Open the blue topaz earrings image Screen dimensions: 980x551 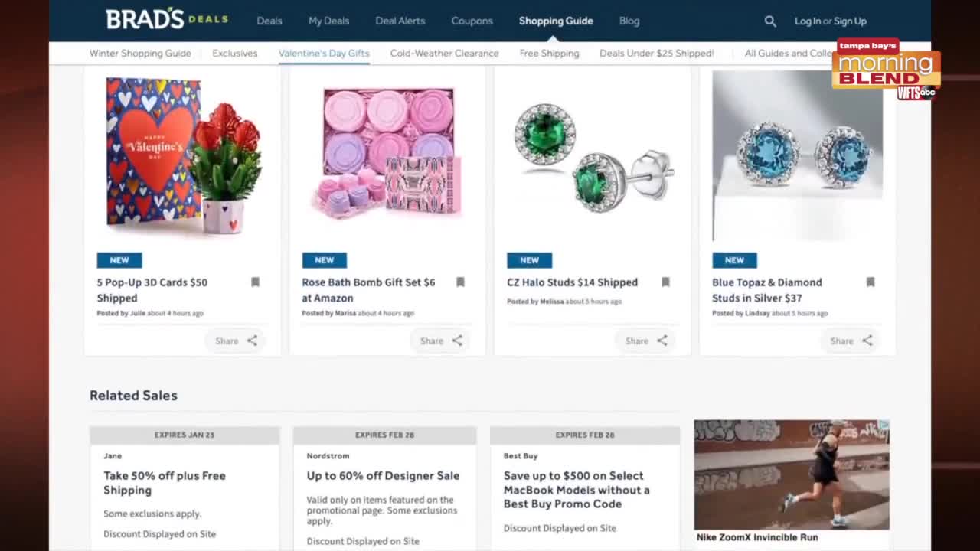[798, 155]
